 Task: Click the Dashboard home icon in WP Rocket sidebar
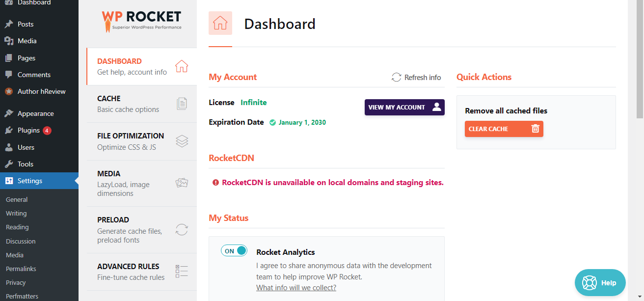pos(182,66)
